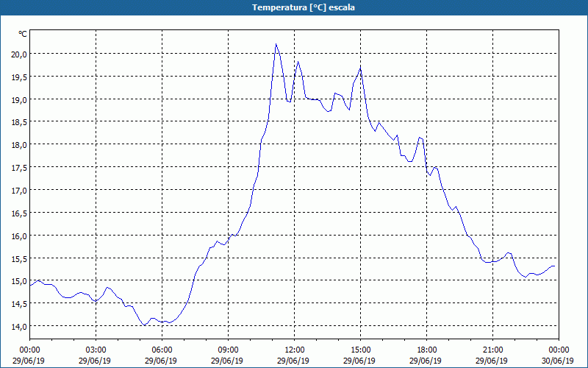Image resolution: width=588 pixels, height=368 pixels.
Task: Click the 29/06/19 date under 12:00
Action: [293, 361]
